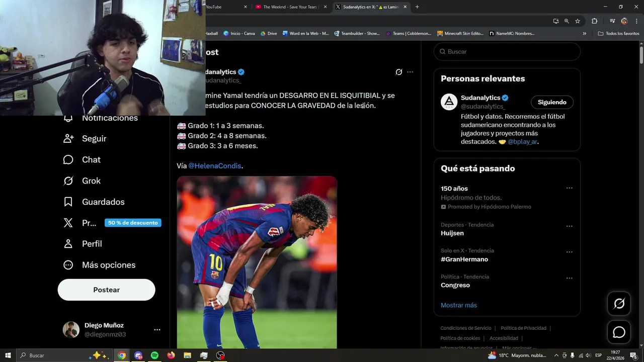The height and width of the screenshot is (362, 644).
Task: Focus the X Buscar search field
Action: 507,51
